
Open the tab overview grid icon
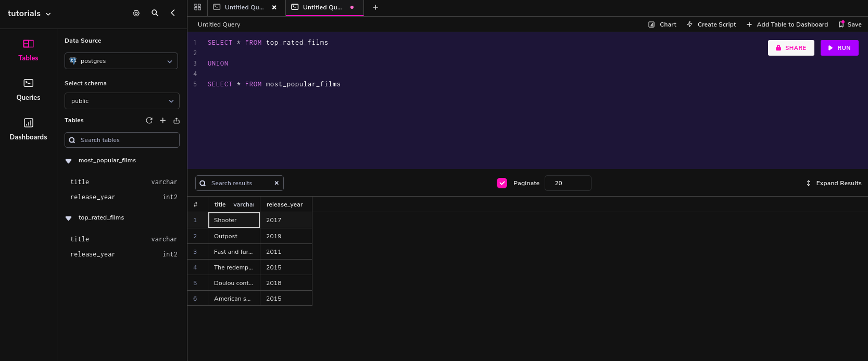pyautogui.click(x=197, y=7)
